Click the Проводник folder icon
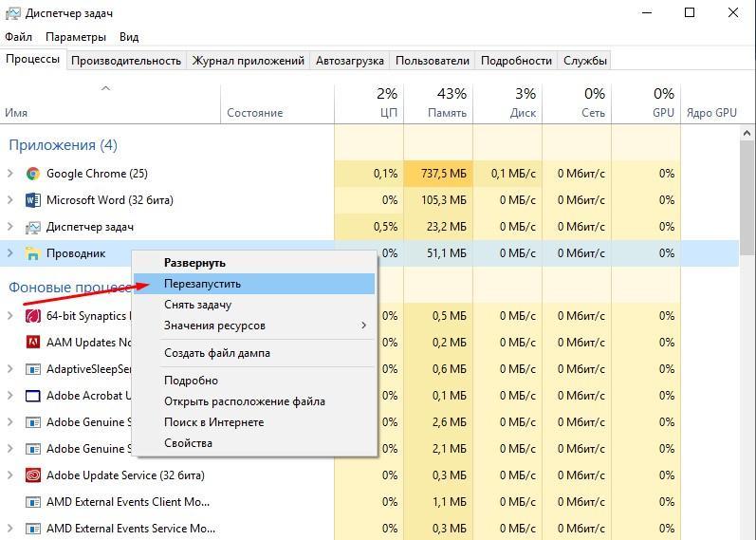756x540 pixels. [33, 253]
